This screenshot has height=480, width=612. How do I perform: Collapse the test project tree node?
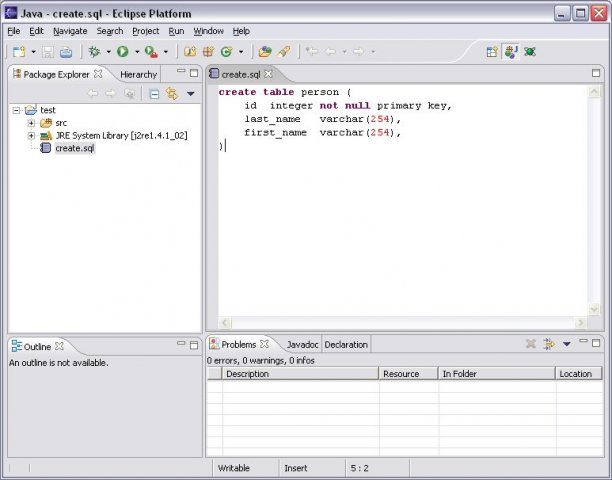[x=17, y=110]
